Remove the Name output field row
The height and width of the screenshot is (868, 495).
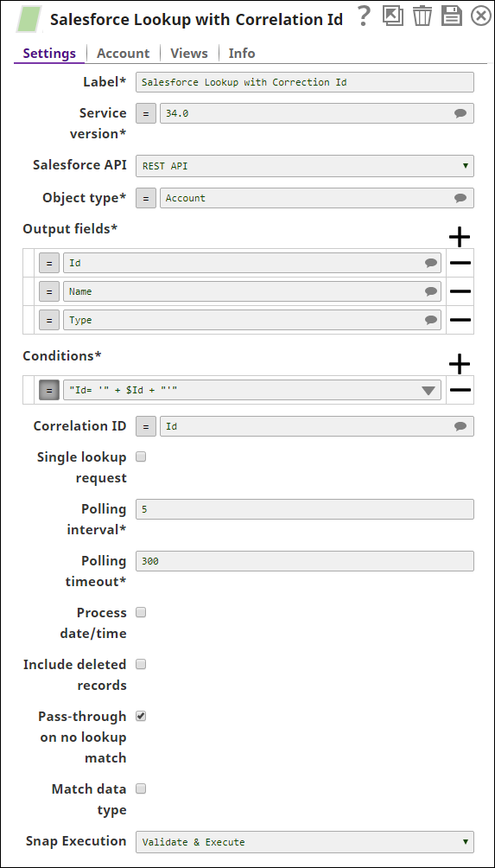pyautogui.click(x=460, y=291)
